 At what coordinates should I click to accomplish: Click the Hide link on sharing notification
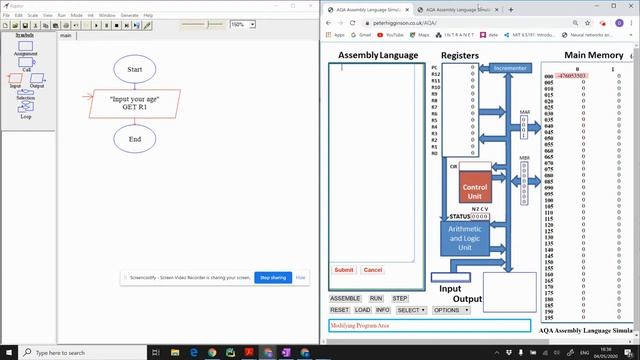[x=301, y=278]
